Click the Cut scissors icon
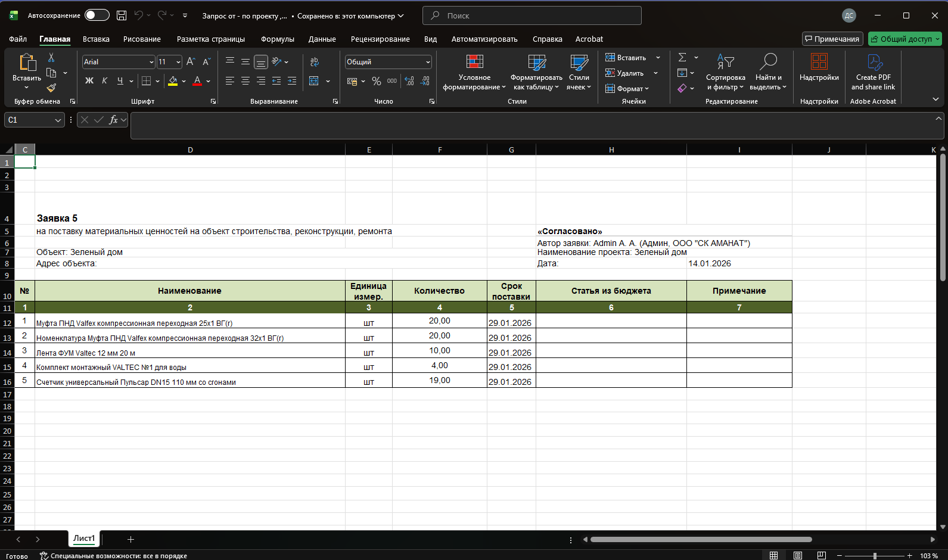The height and width of the screenshot is (560, 948). click(51, 58)
